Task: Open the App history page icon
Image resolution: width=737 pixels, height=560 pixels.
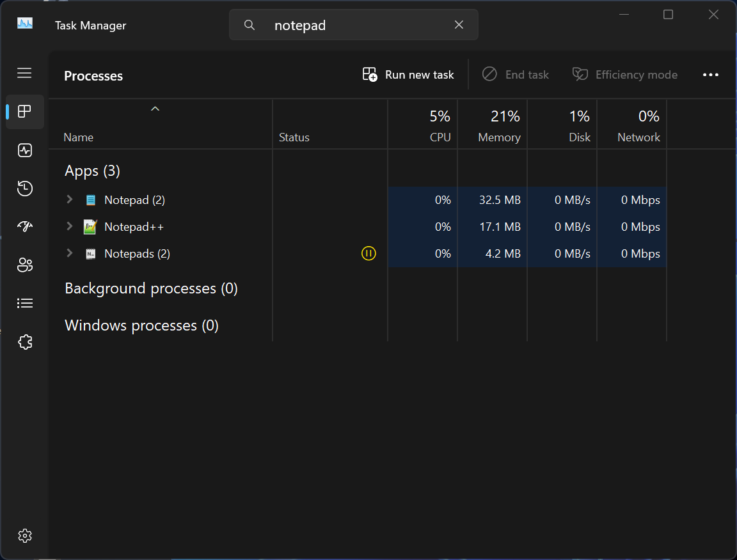Action: [24, 189]
